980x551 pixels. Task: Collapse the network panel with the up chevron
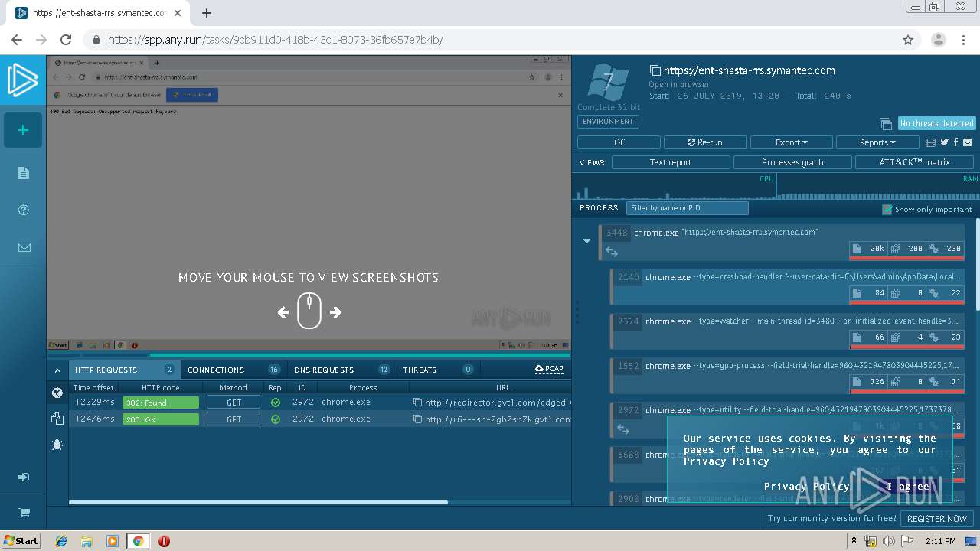click(x=57, y=370)
